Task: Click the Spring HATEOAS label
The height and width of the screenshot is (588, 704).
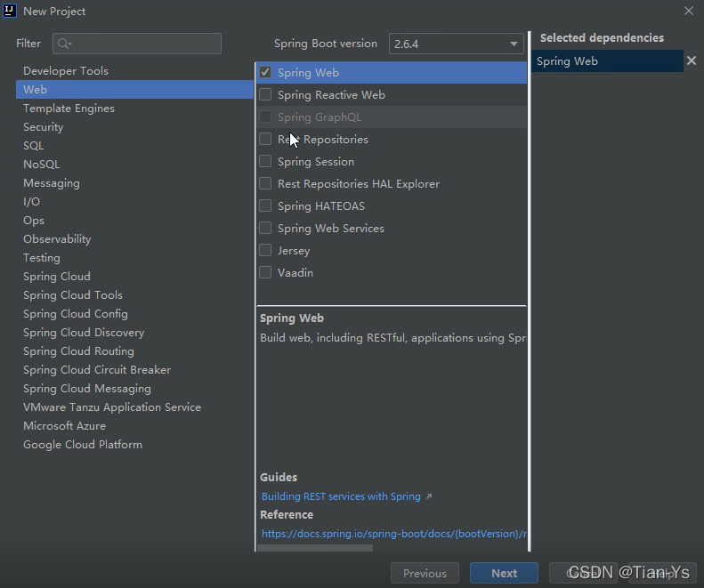Action: 321,206
